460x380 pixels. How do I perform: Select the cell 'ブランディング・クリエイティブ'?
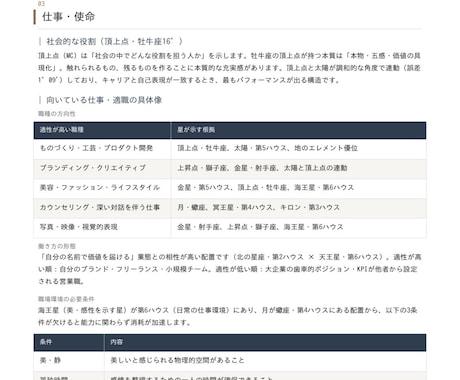(x=102, y=168)
